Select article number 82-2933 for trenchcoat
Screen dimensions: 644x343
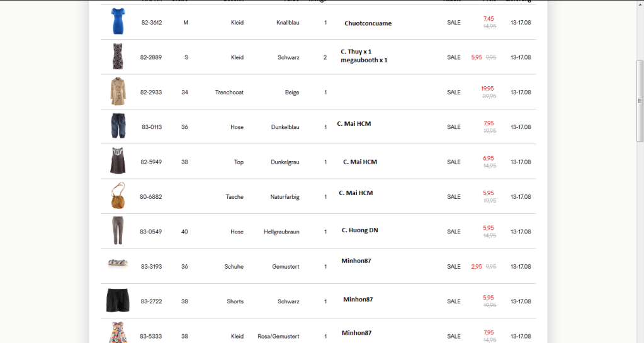click(151, 93)
